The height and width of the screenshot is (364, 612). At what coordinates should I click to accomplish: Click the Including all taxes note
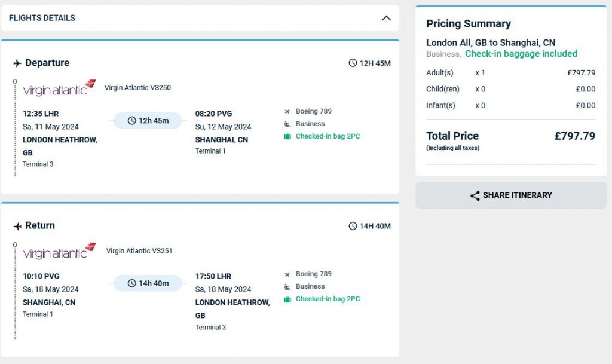453,148
